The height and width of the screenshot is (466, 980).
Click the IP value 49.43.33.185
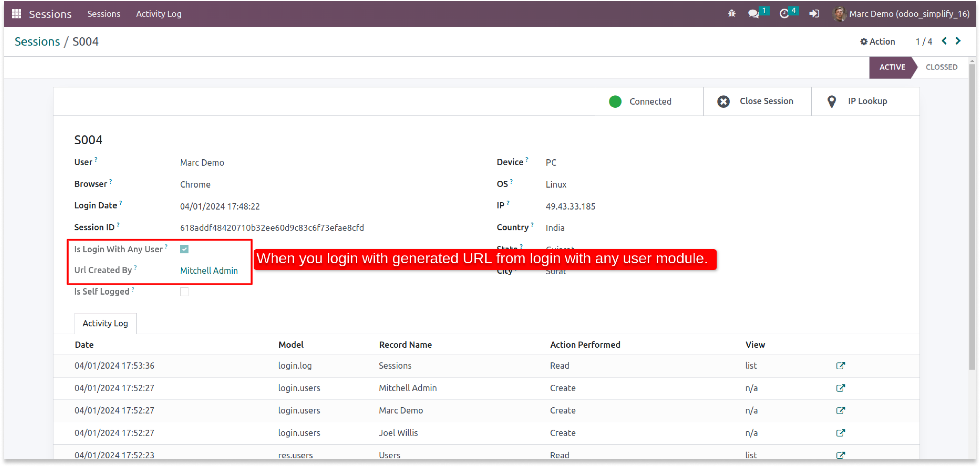click(570, 206)
